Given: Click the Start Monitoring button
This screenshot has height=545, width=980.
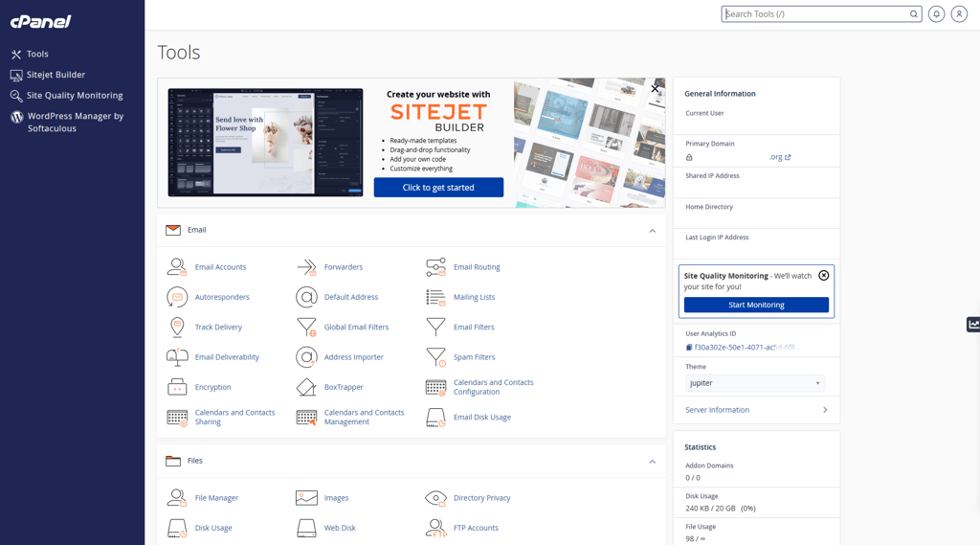Looking at the screenshot, I should [x=756, y=305].
